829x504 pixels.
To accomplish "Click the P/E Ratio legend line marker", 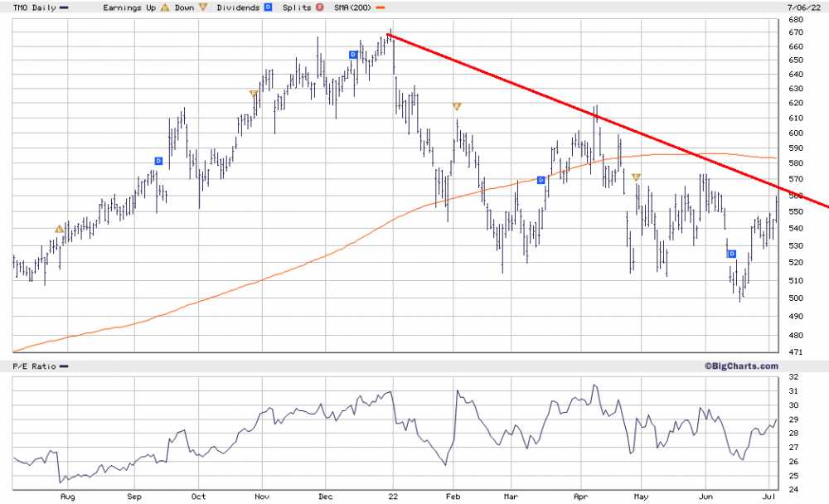I will coord(64,366).
